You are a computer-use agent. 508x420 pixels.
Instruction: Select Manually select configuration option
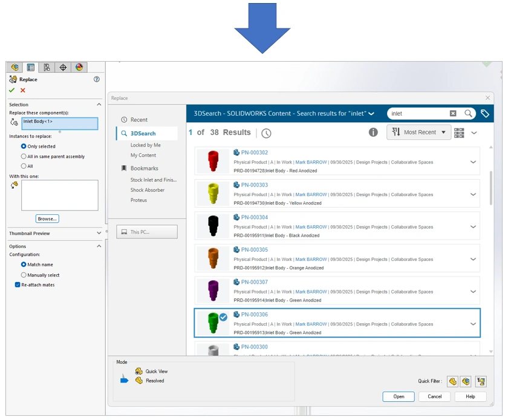(x=24, y=275)
